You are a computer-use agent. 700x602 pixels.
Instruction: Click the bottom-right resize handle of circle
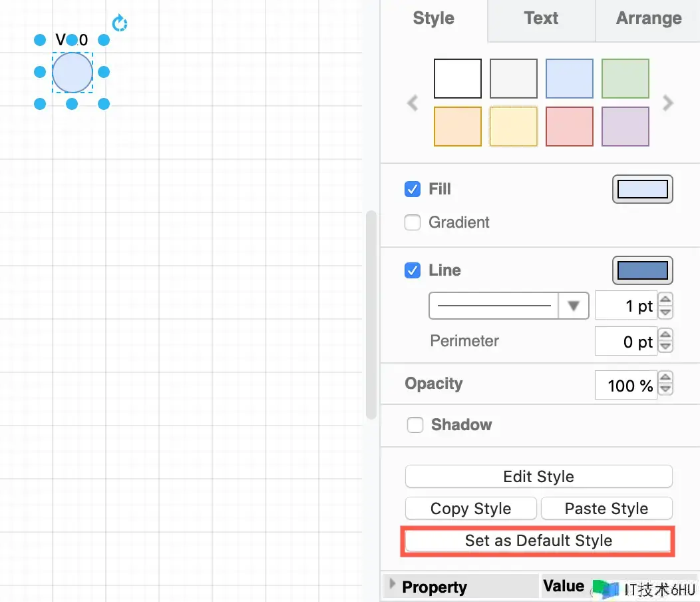[104, 104]
